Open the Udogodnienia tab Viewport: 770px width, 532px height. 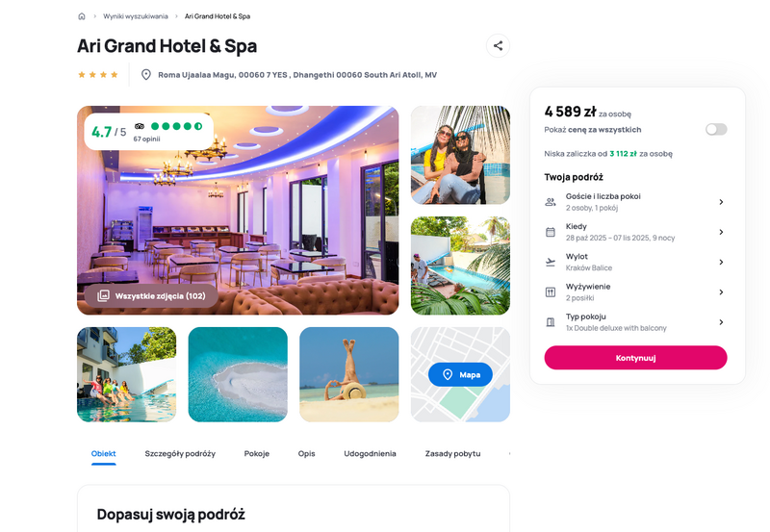pyautogui.click(x=370, y=453)
